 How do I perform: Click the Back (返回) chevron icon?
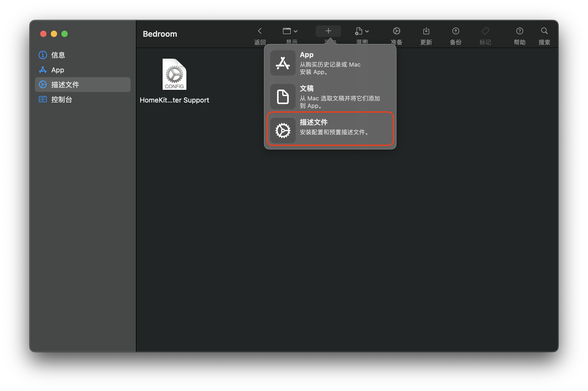pos(260,31)
